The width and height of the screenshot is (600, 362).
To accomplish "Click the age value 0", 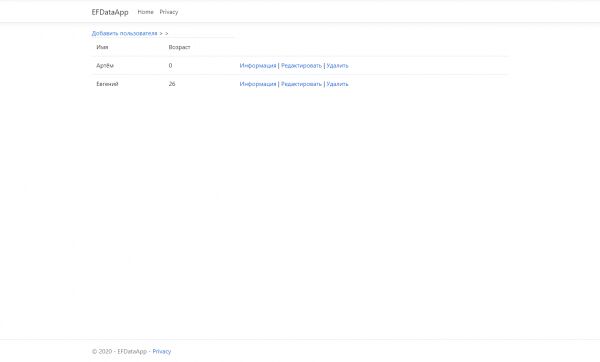I will point(170,65).
